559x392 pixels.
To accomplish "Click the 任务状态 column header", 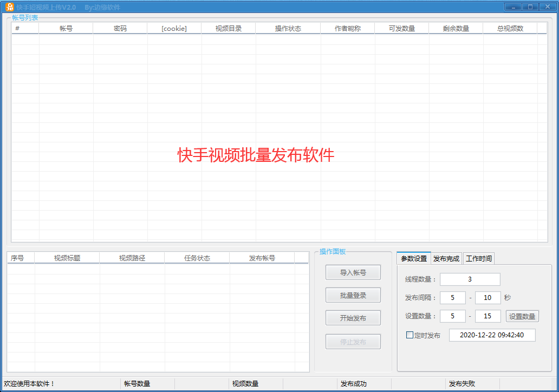I will tap(197, 258).
